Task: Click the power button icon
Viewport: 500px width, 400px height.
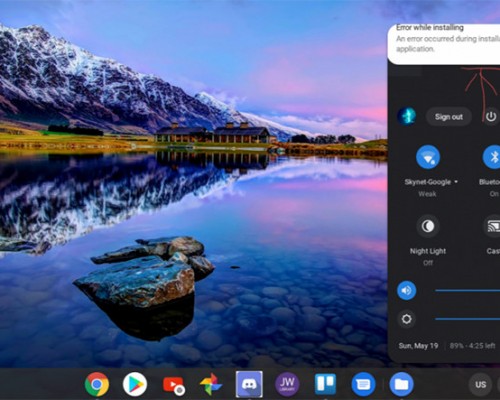Action: [490, 117]
